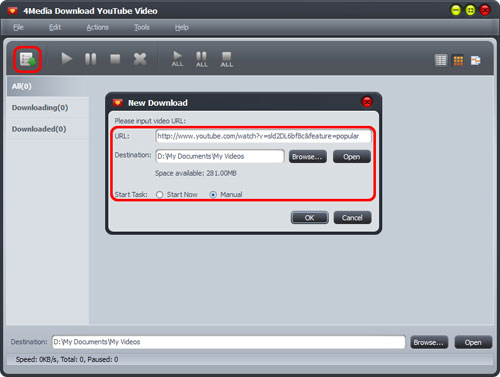Open the Edit menu
This screenshot has width=500, height=377.
point(55,27)
